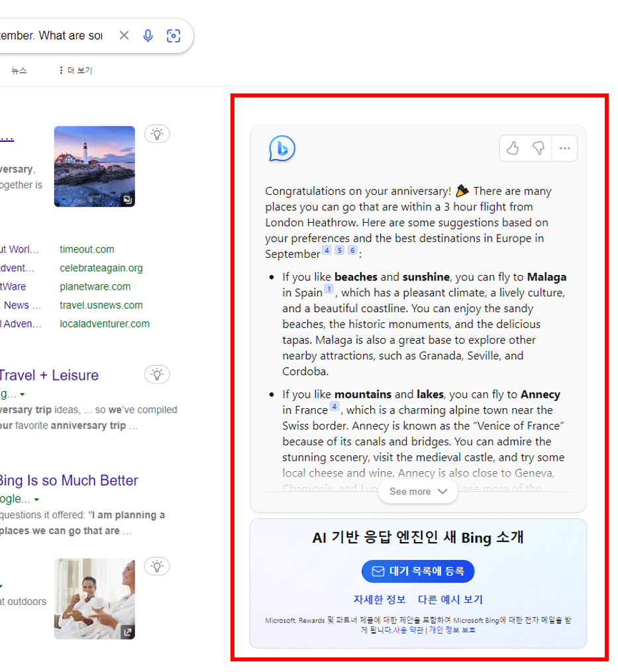The width and height of the screenshot is (618, 672).
Task: Open the localadventurer.com link
Action: [105, 324]
